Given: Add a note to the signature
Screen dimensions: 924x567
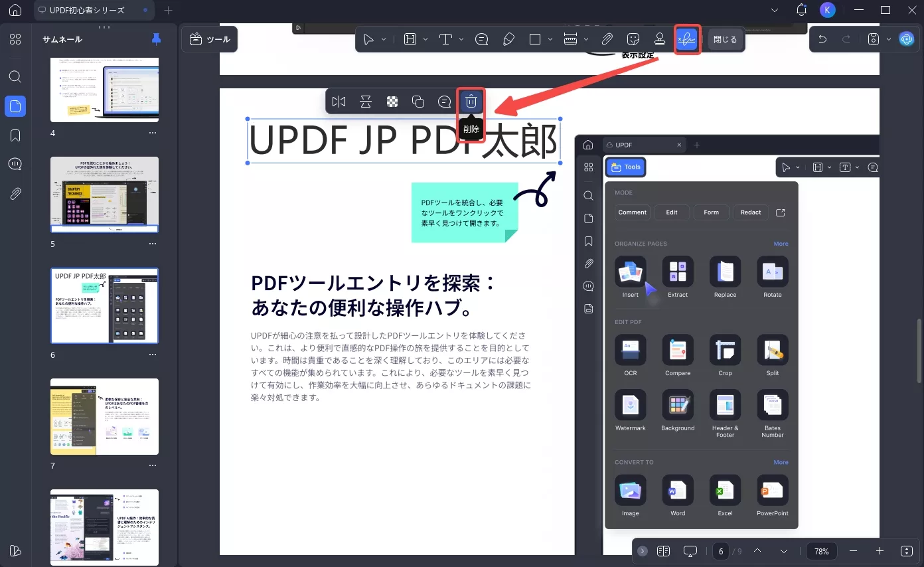Looking at the screenshot, I should (445, 102).
